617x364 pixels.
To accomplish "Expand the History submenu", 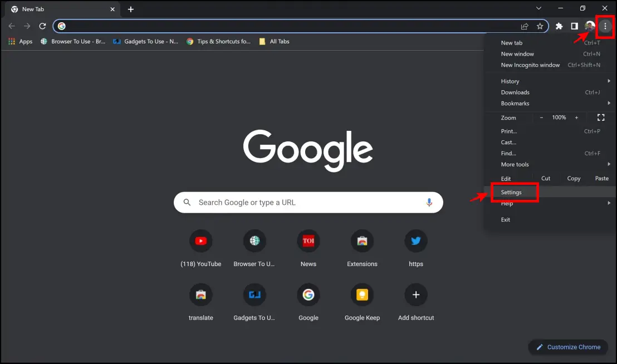I will click(550, 81).
